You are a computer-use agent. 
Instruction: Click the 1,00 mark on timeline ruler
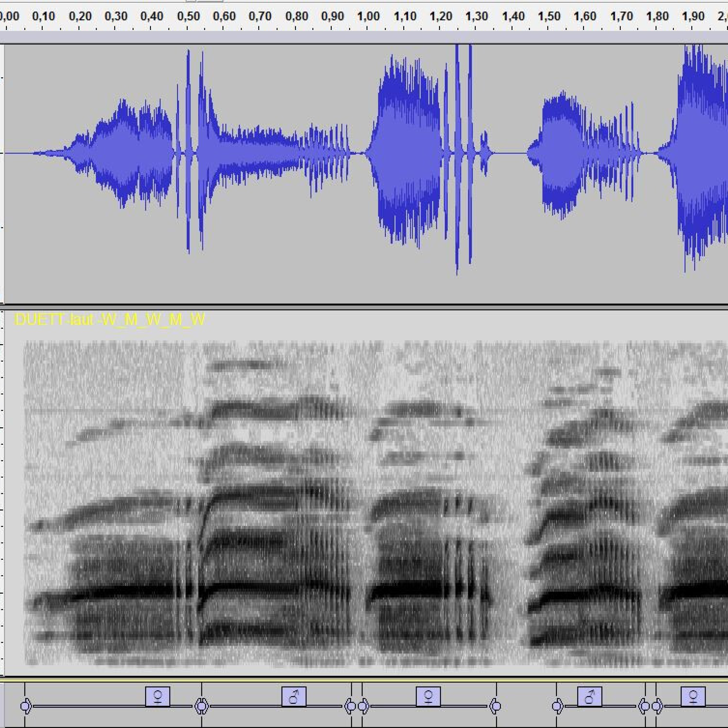tap(368, 17)
